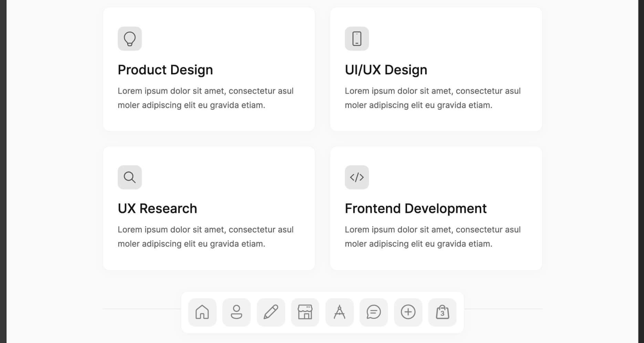Open the shopping bag showing 3 items
This screenshot has height=343, width=644.
pyautogui.click(x=442, y=312)
